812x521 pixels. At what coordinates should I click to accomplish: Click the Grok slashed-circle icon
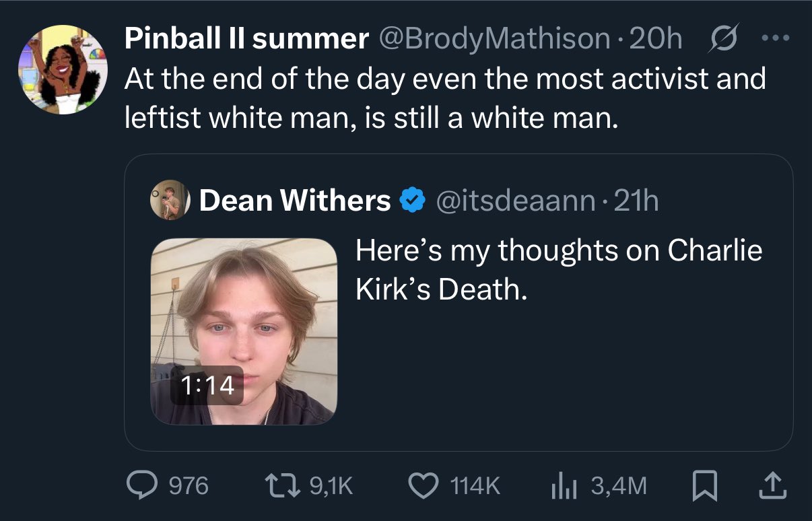(724, 40)
